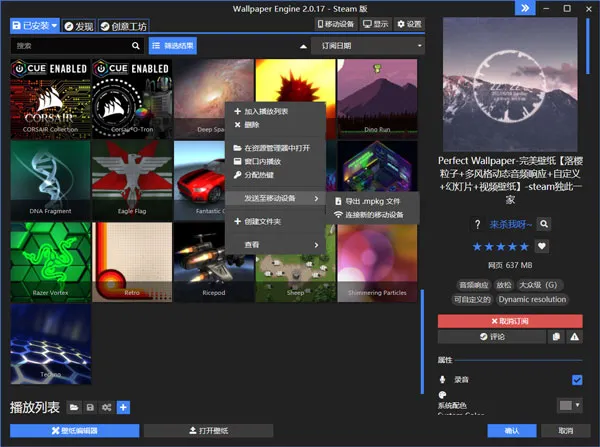Image resolution: width=600 pixels, height=447 pixels.
Task: Expand the 订阅日期 sort dropdown
Action: [x=369, y=46]
